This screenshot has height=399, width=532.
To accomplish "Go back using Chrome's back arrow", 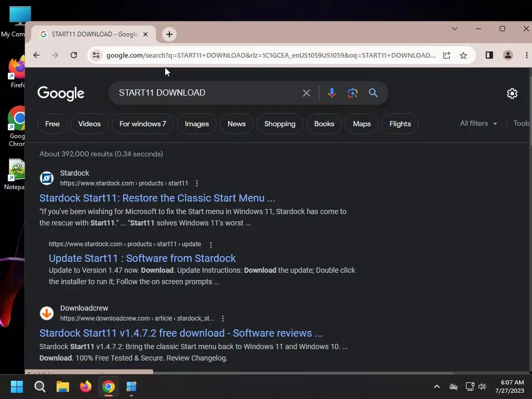I will pos(36,55).
